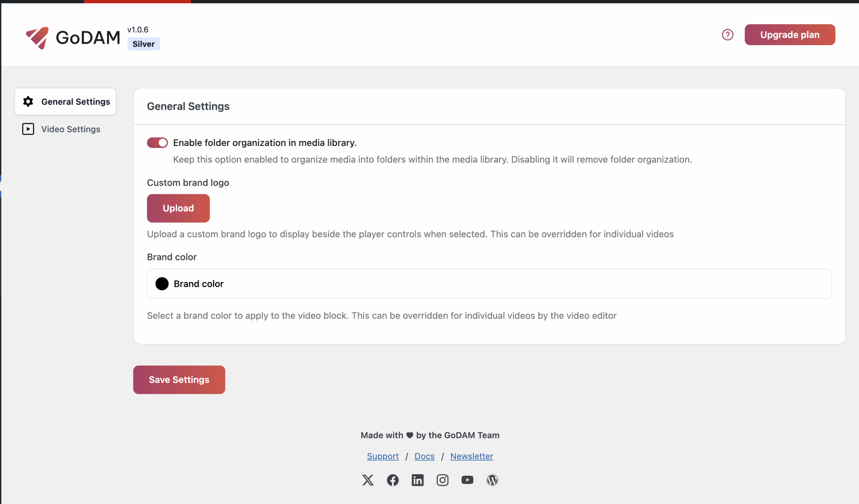Open the Newsletter link
The width and height of the screenshot is (859, 504).
(471, 456)
